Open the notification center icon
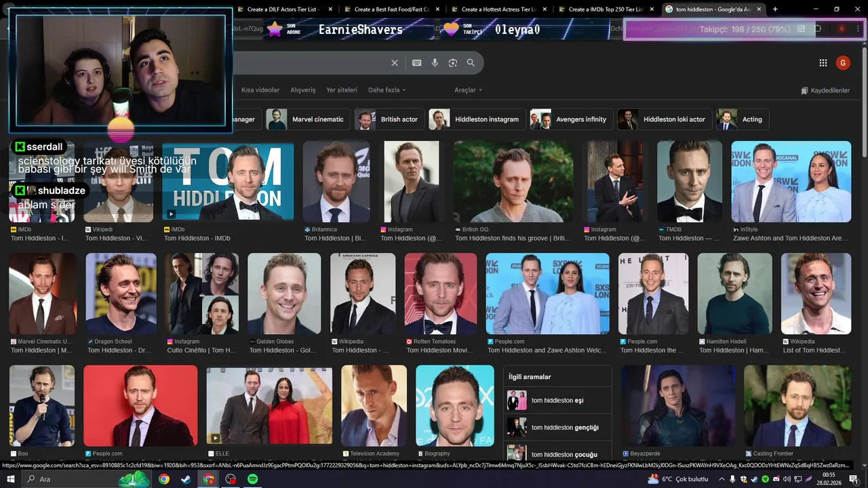 854,479
